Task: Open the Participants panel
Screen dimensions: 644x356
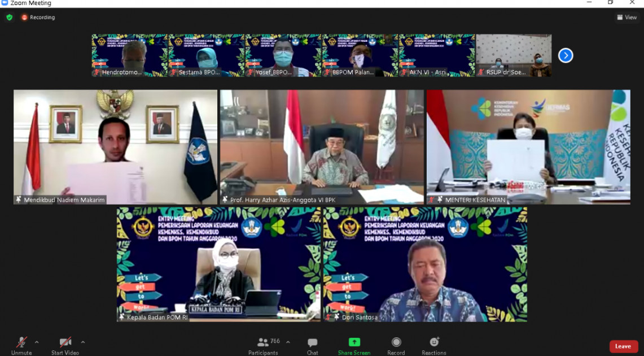Action: (263, 343)
